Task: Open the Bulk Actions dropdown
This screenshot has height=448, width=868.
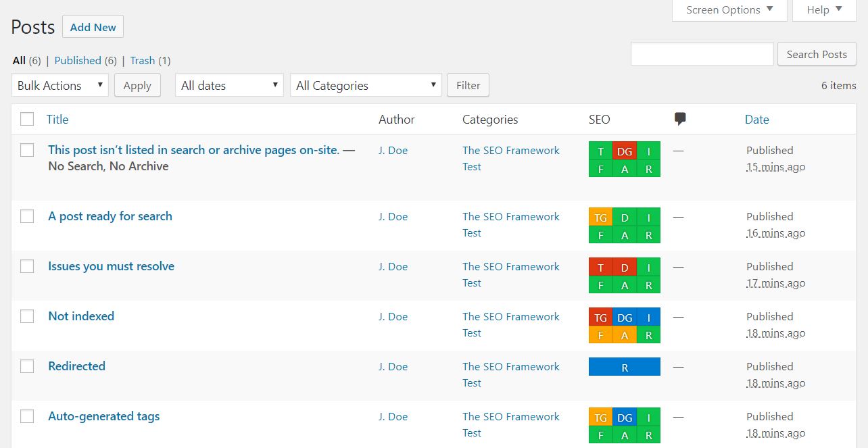Action: click(x=59, y=85)
